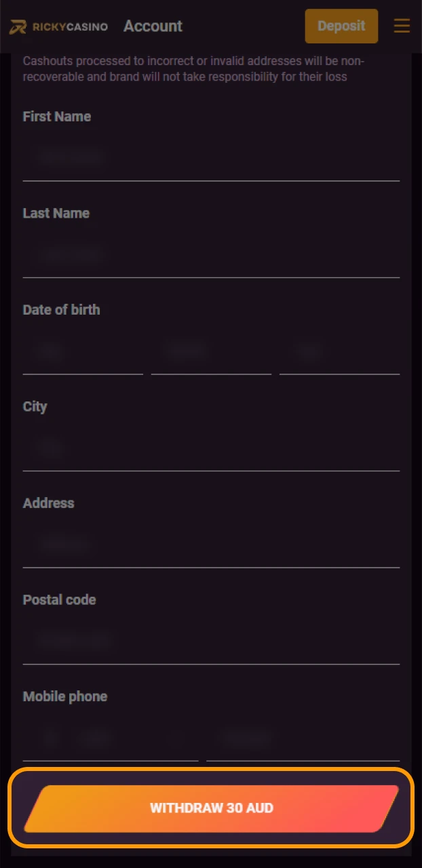Click the Postal code input field
Viewport: 422px width, 868px height.
pyautogui.click(x=210, y=640)
